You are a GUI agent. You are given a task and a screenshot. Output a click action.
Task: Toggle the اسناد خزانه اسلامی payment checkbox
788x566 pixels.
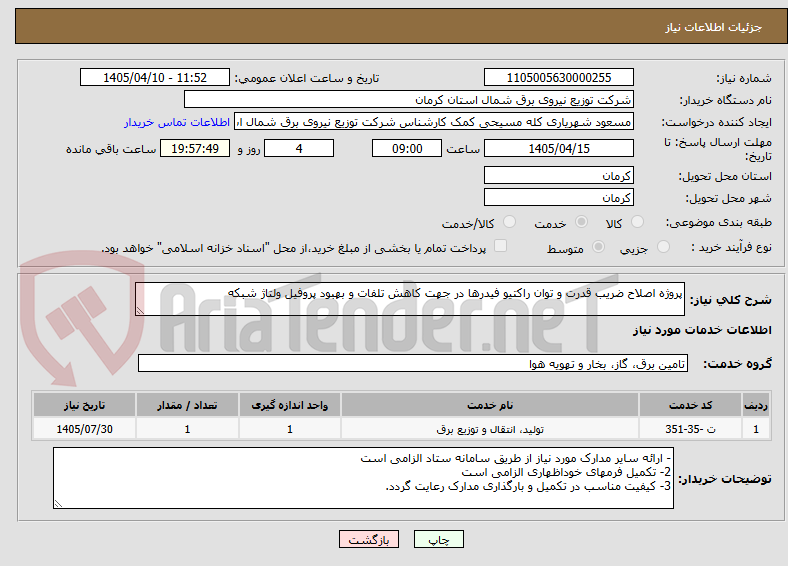click(501, 246)
